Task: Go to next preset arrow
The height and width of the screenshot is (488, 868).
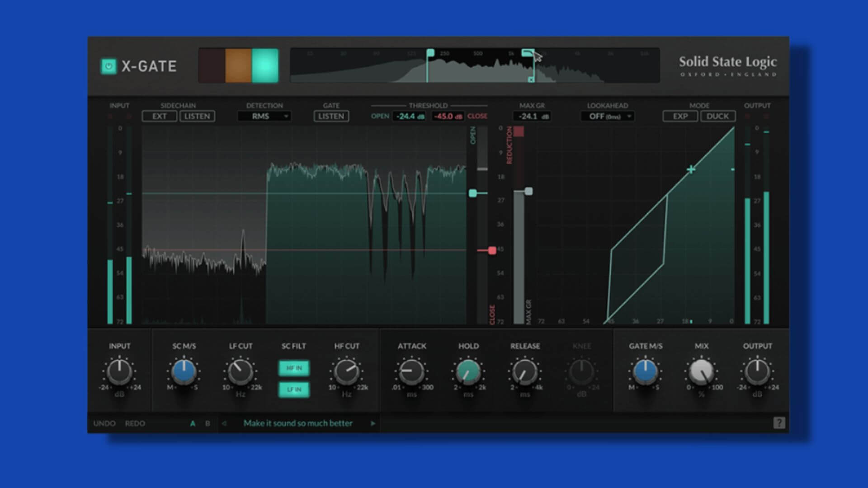Action: (373, 423)
